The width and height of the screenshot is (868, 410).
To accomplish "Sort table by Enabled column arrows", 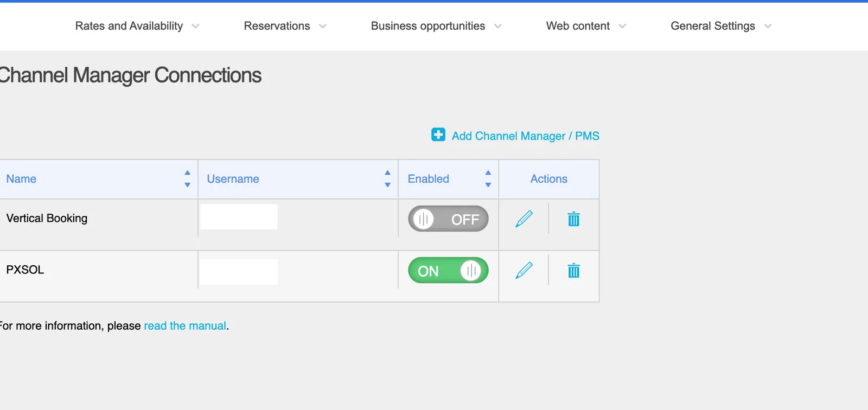I will [x=488, y=179].
